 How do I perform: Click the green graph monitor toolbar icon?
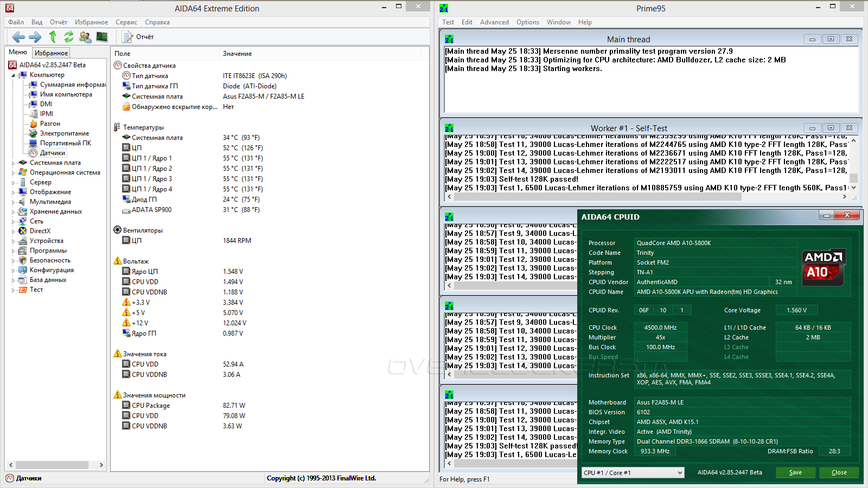[x=102, y=37]
